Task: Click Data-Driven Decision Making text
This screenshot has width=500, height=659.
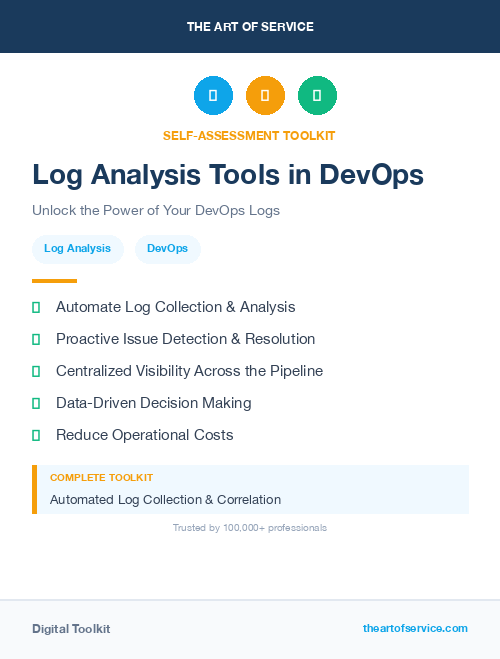Action: tap(154, 403)
